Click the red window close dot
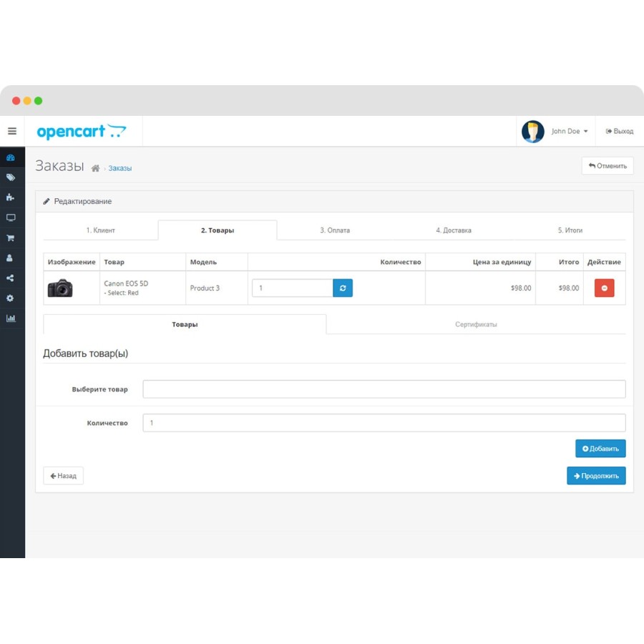This screenshot has height=644, width=644. [16, 101]
